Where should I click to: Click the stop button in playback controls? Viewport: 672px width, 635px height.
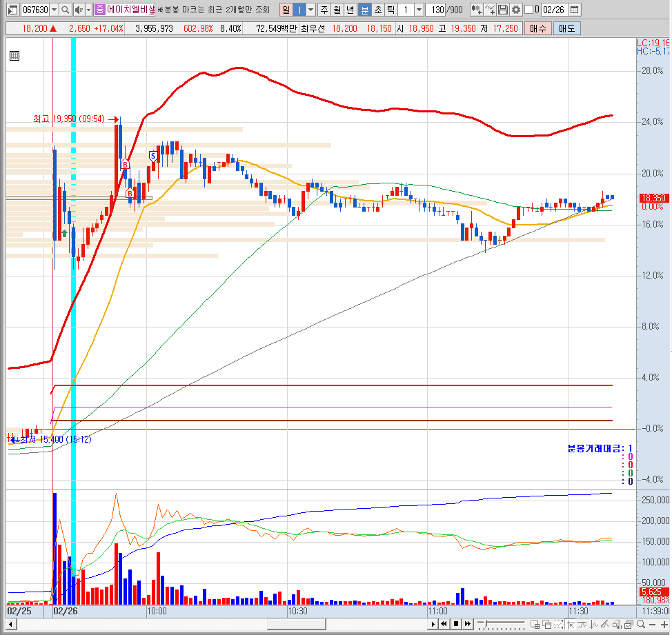(x=456, y=624)
